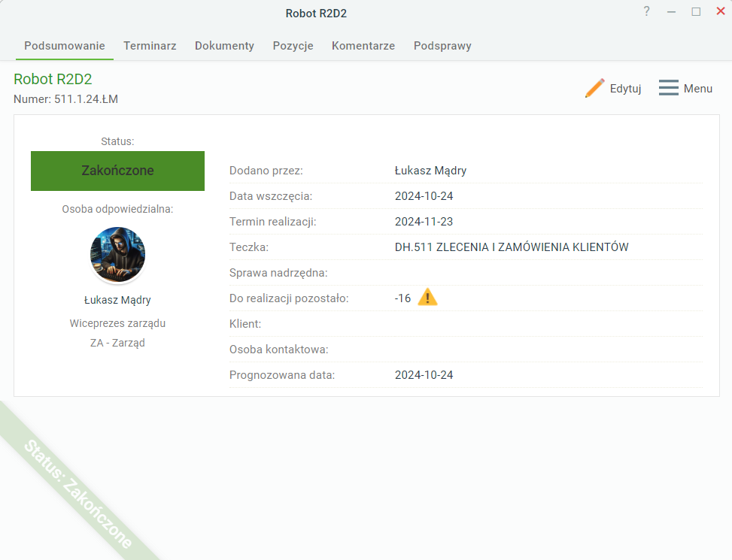Click Łukasz Mądry avatar photo
Screen dimensions: 732x560
[x=117, y=255]
